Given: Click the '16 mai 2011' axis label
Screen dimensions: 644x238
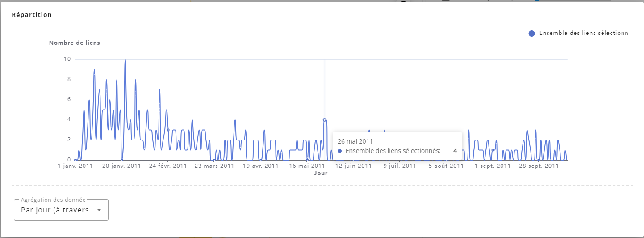Looking at the screenshot, I should (307, 166).
